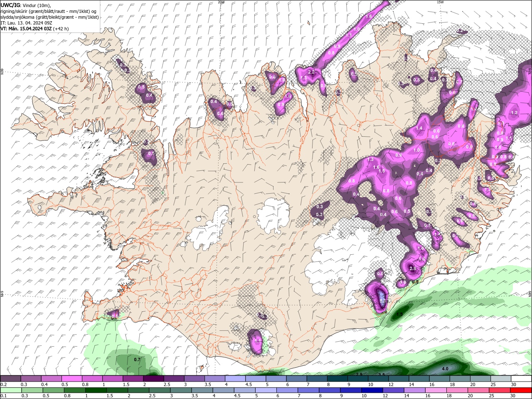This screenshot has width=532, height=399.
Task: Click the (+42 h) forecast offset
Action: coord(61,29)
